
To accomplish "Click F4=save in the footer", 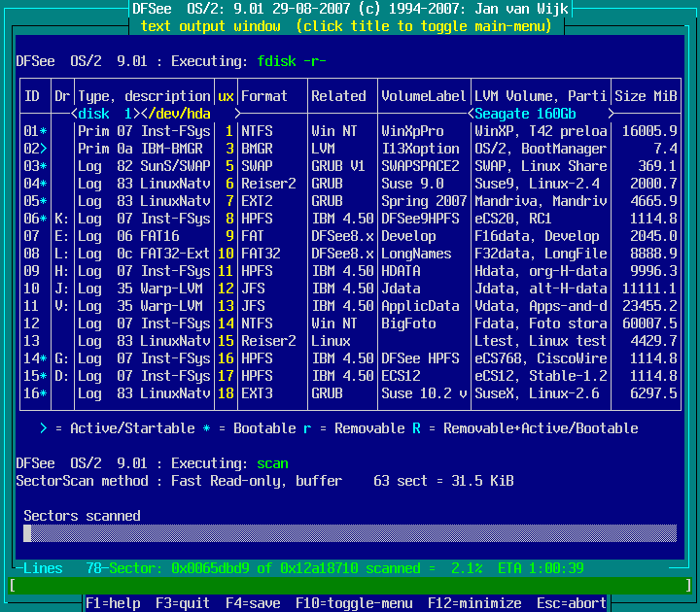I will [253, 603].
